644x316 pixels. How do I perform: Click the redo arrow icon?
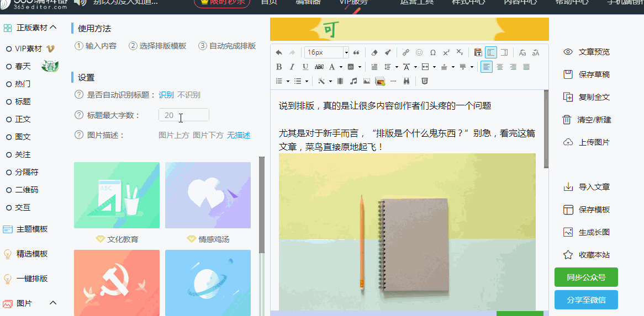[292, 52]
